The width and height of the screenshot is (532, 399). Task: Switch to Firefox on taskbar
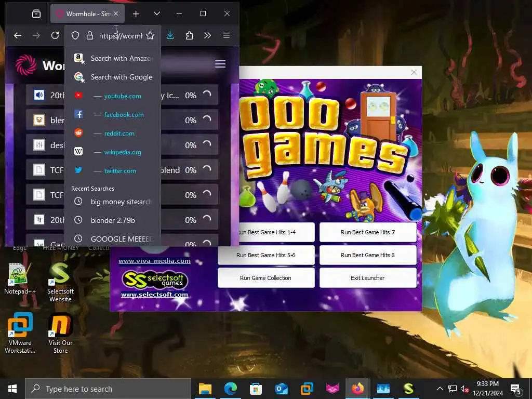tap(357, 389)
